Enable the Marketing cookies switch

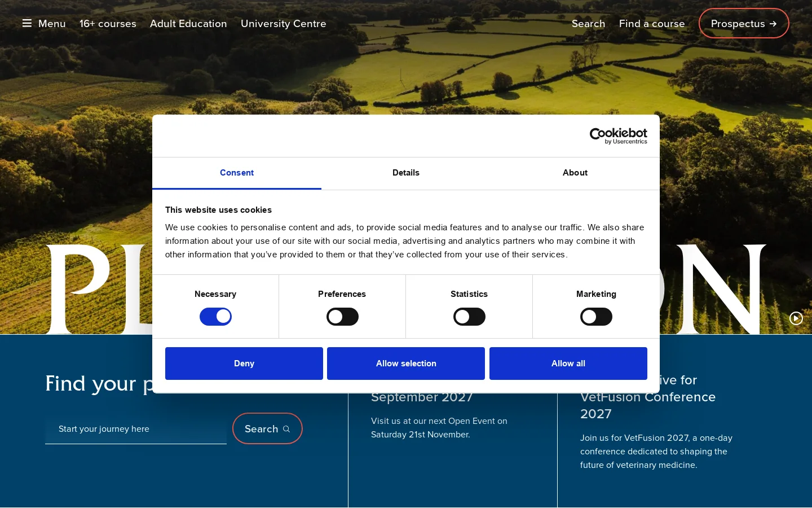pos(596,317)
